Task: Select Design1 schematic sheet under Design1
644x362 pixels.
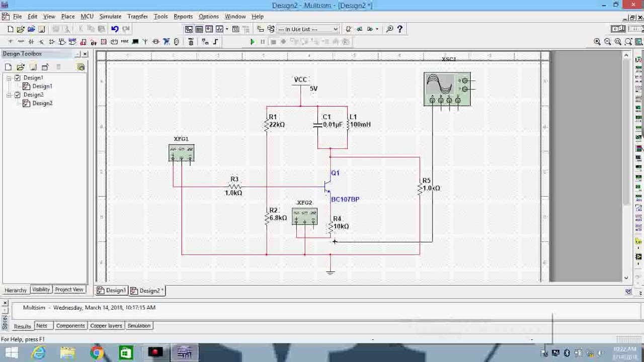Action: (42, 86)
